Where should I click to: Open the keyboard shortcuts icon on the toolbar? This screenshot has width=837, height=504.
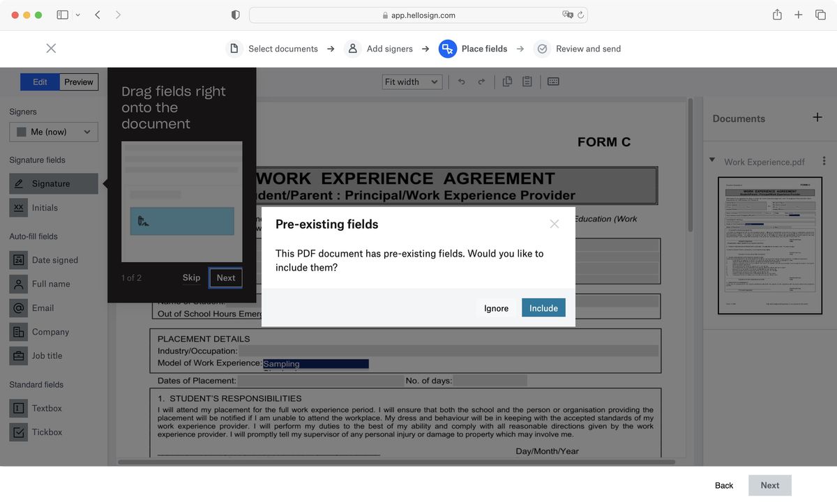tap(553, 82)
